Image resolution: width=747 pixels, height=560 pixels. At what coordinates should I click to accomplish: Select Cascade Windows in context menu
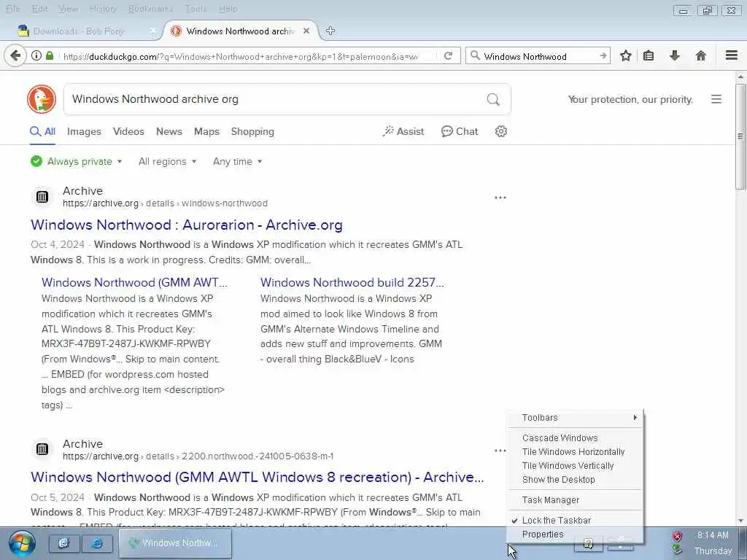[x=575, y=438]
